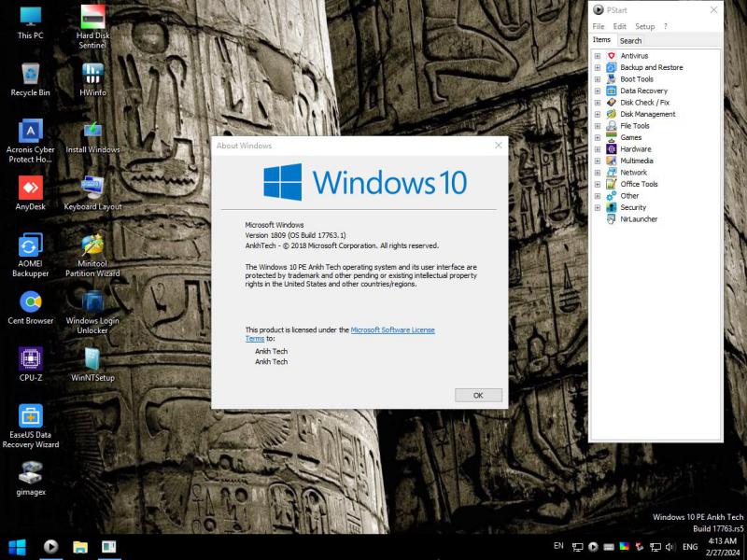Open the ? help menu in PStart
This screenshot has height=560, width=747.
point(666,26)
